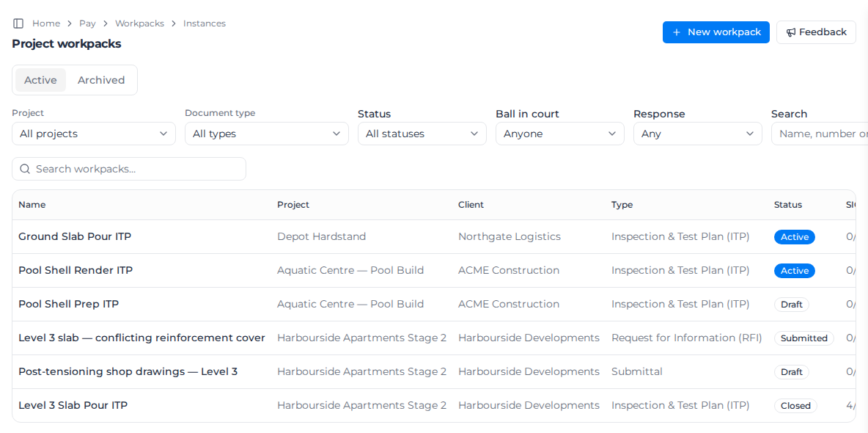Focus the Name, number search field
The width and height of the screenshot is (868, 433).
pyautogui.click(x=820, y=134)
